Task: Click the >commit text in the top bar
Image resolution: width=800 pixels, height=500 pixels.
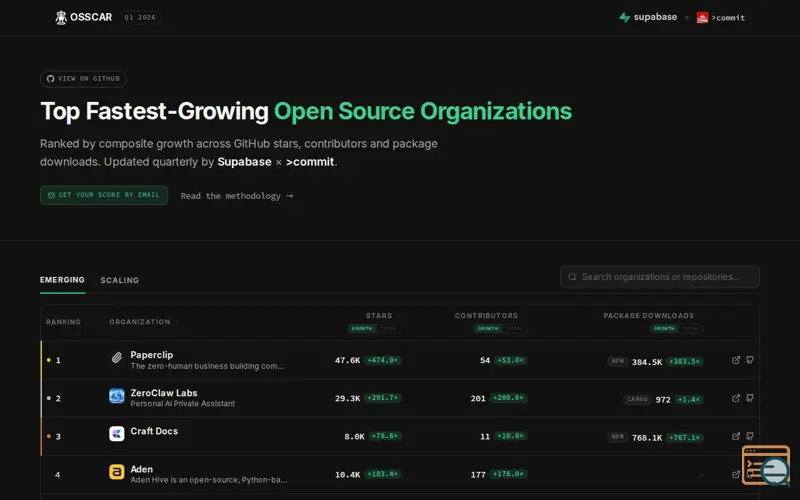Action: click(728, 18)
